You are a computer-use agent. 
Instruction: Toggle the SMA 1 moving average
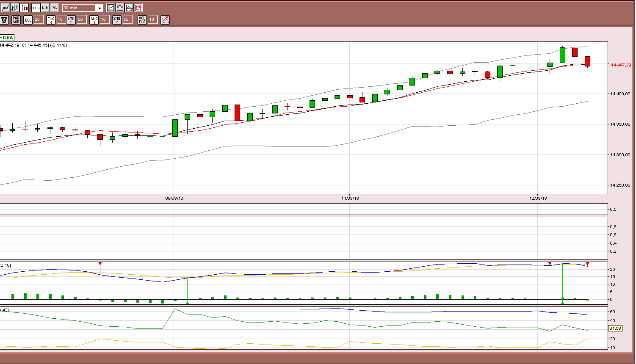94,19
